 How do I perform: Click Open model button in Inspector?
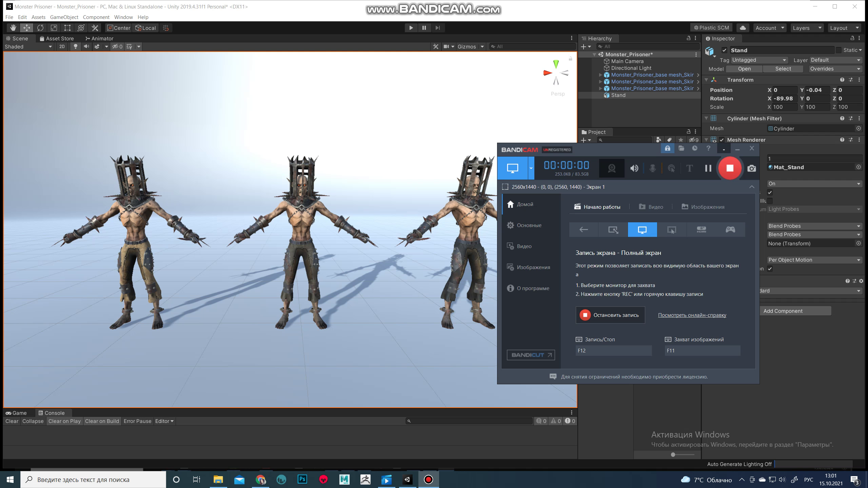744,69
